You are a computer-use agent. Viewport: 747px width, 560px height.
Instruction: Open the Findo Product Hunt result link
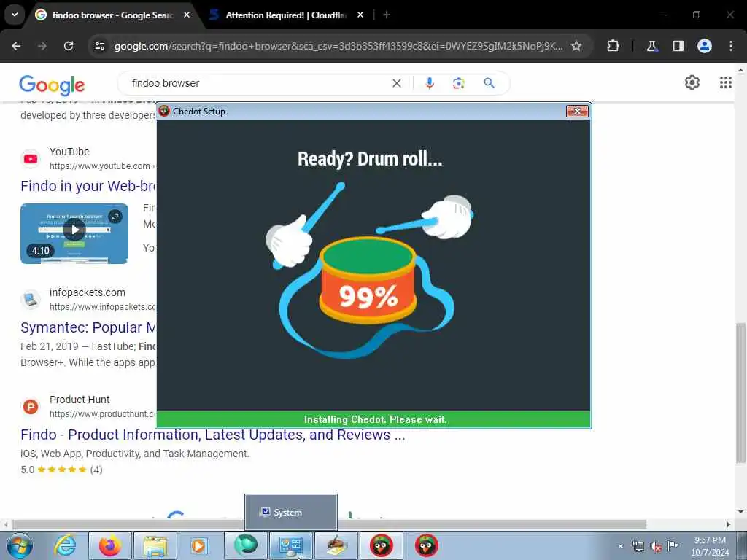(212, 435)
